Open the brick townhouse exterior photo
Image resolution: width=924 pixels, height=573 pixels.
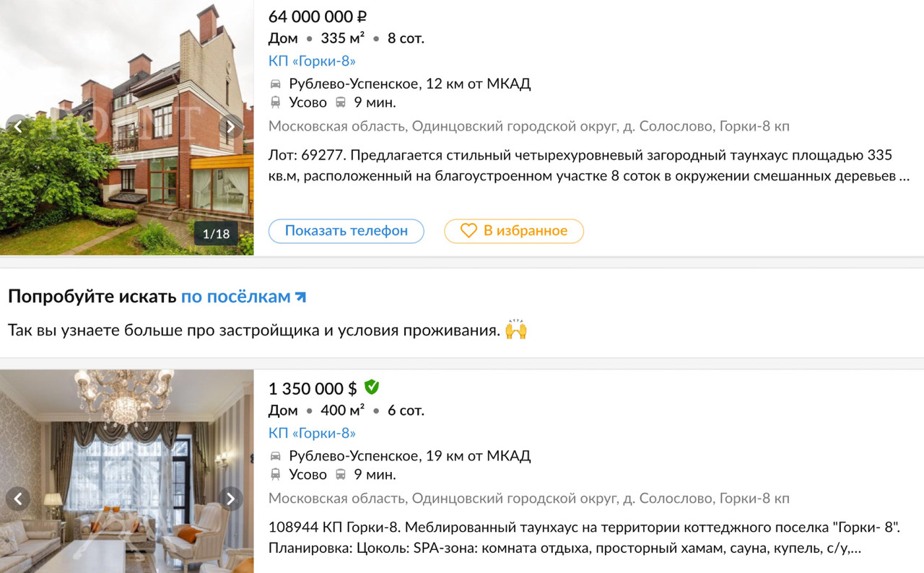tap(127, 128)
